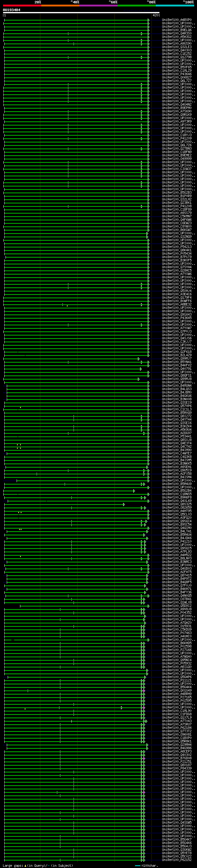The height and width of the screenshot is (868, 197).
Task: Click UniRef100_Q12798 label
Action: [177, 57]
